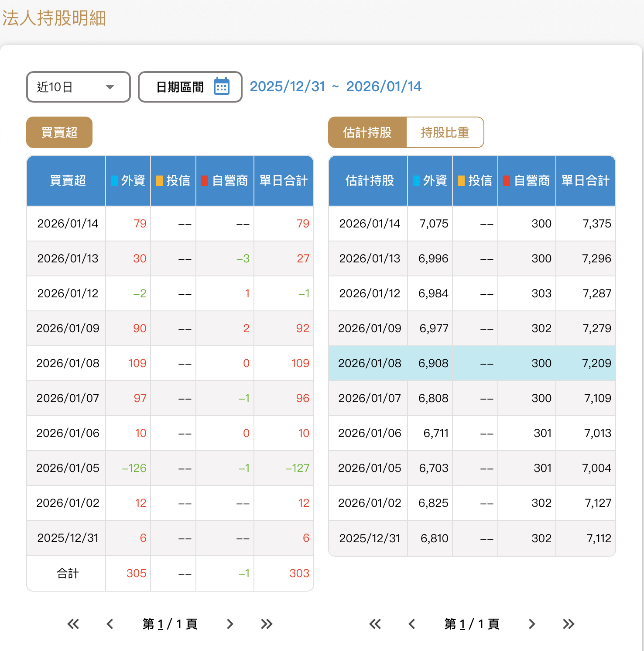The height and width of the screenshot is (651, 644).
Task: Click the 單日合計 column header in 買賣超 table
Action: pyautogui.click(x=284, y=181)
